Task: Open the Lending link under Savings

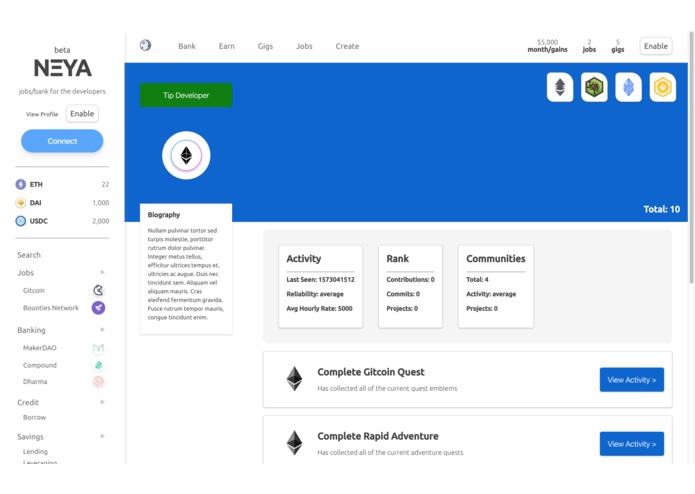Action: [x=35, y=451]
